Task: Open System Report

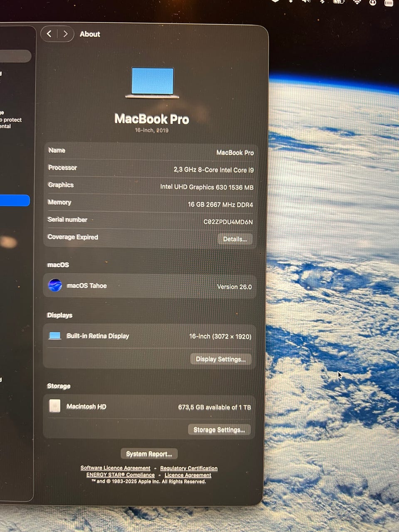Action: (x=149, y=454)
